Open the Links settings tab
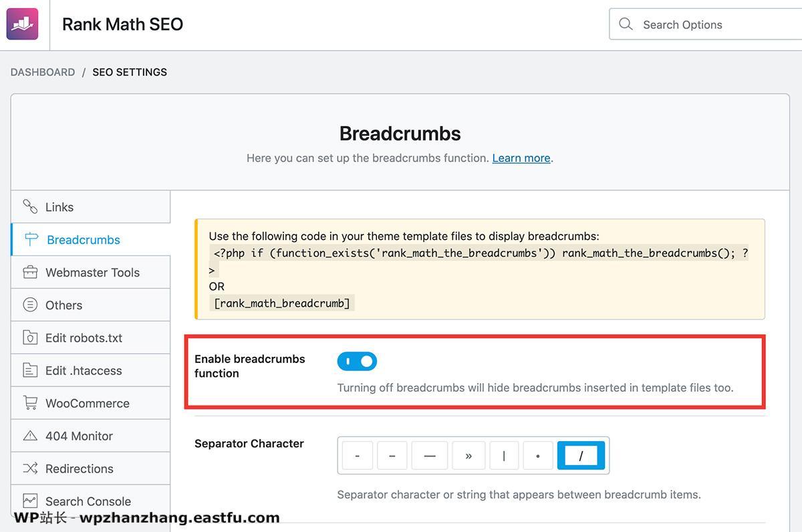The height and width of the screenshot is (532, 802). pyautogui.click(x=91, y=207)
